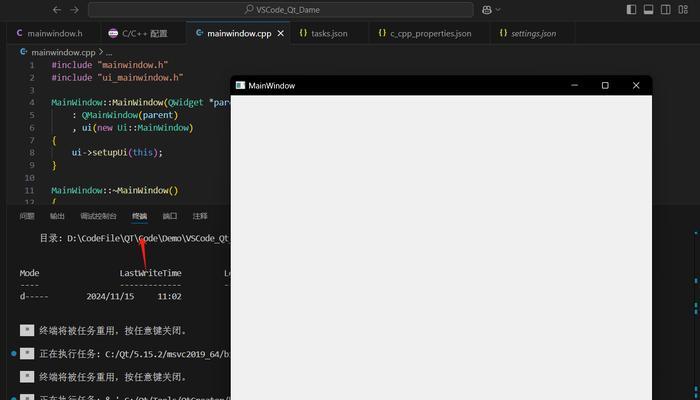Open the 问题 panel tab
The image size is (700, 400).
27,216
